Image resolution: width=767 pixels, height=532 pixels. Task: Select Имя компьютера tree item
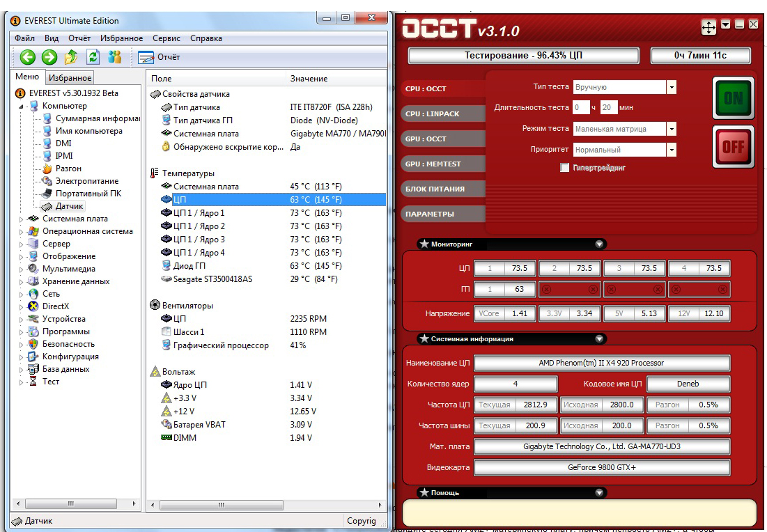click(x=89, y=131)
